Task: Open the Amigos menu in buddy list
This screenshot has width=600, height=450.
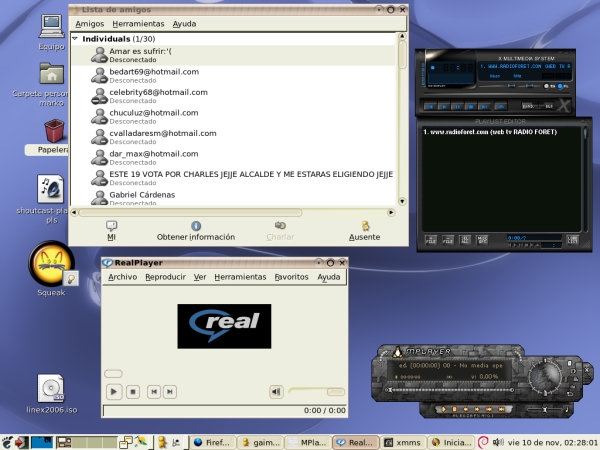Action: click(90, 23)
